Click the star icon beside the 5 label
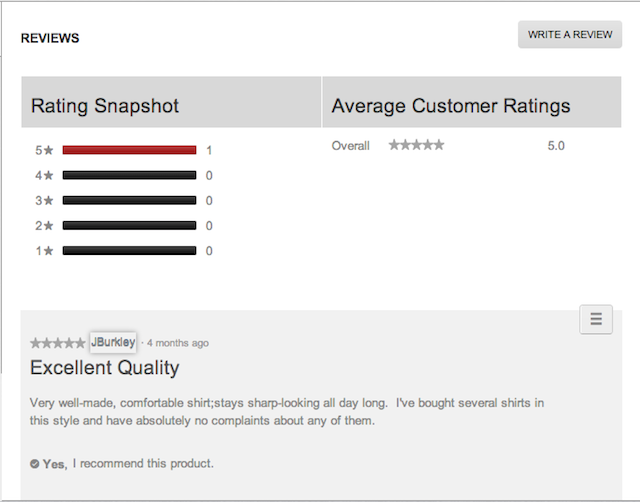The height and width of the screenshot is (502, 640). (48, 151)
